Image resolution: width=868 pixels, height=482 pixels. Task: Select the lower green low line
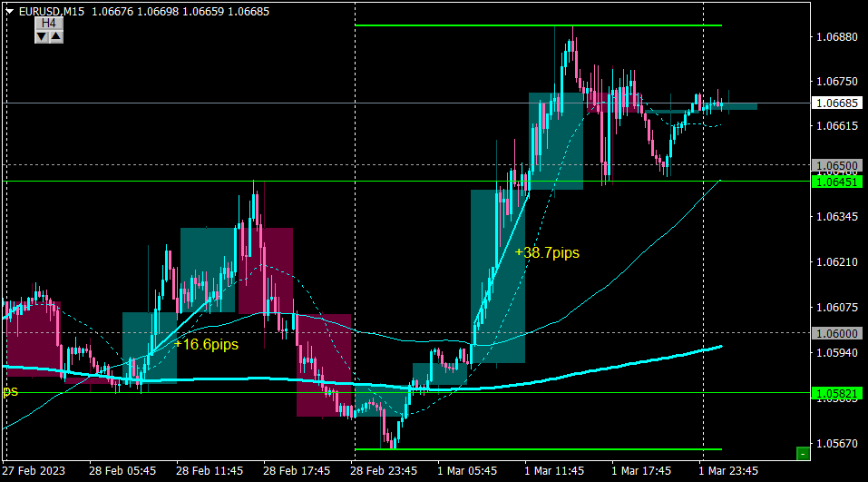[538, 449]
